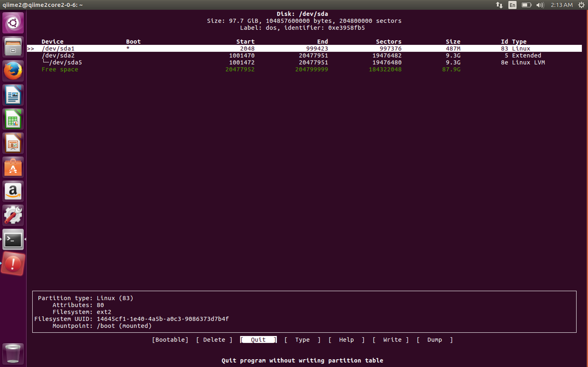Viewport: 588px width, 367px height.
Task: Open System Settings gear-and-wrench icon
Action: (x=13, y=215)
